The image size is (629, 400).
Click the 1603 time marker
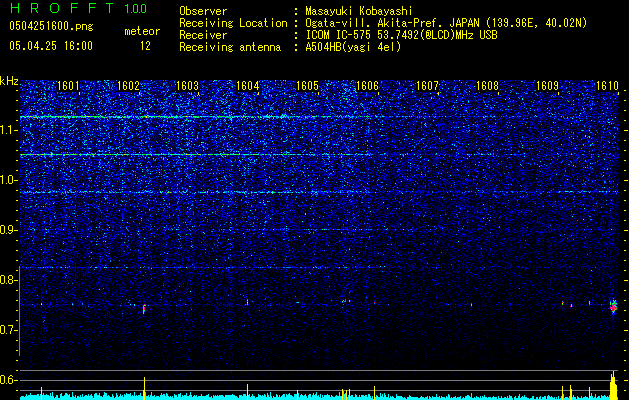click(188, 86)
